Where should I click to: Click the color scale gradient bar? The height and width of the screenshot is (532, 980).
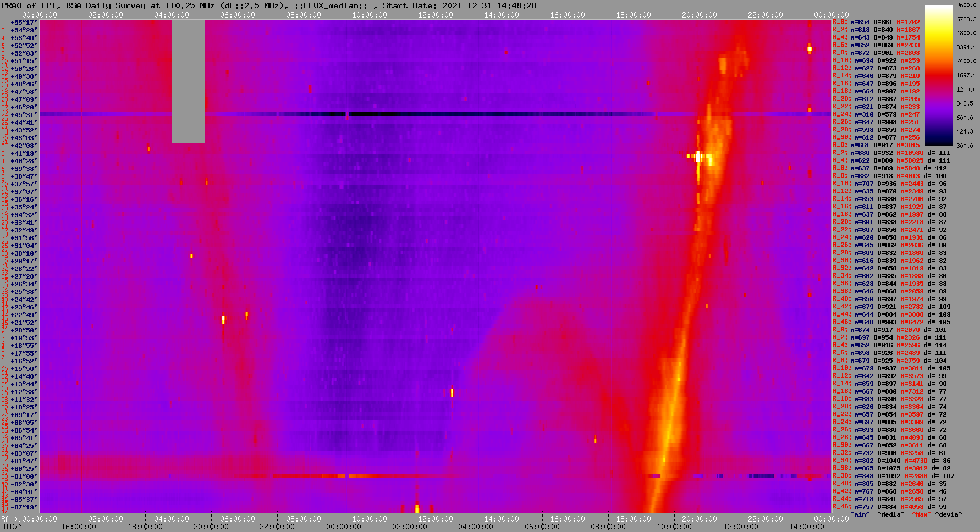tap(939, 76)
